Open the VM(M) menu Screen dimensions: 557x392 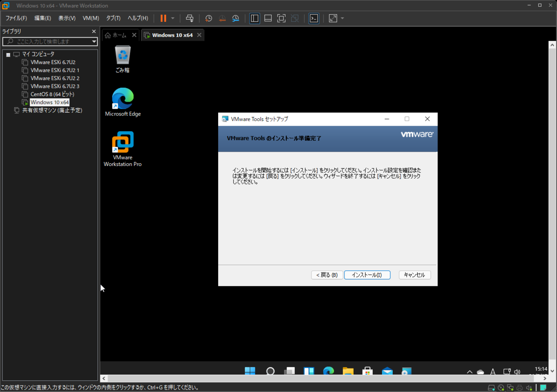click(91, 18)
